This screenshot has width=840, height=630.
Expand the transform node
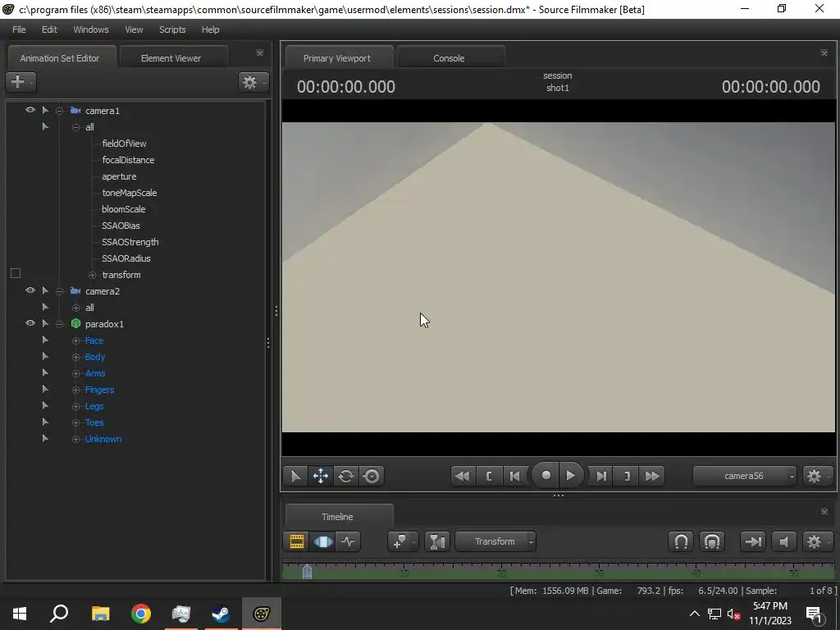click(92, 275)
